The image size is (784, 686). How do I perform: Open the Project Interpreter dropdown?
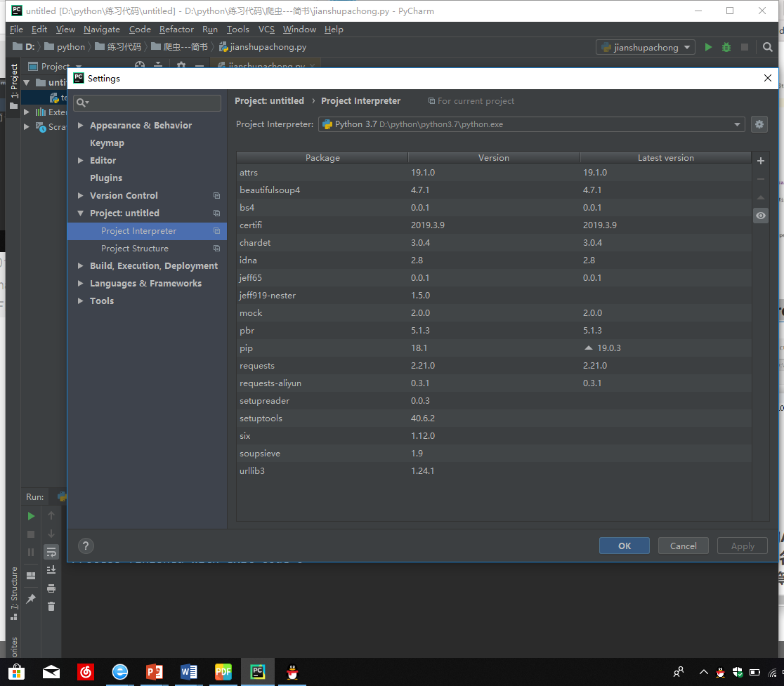(531, 124)
